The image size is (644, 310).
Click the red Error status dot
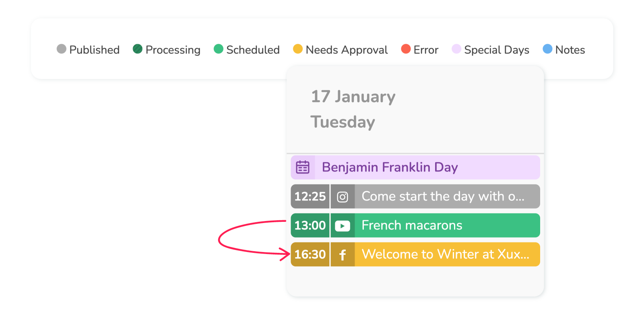[x=406, y=49]
